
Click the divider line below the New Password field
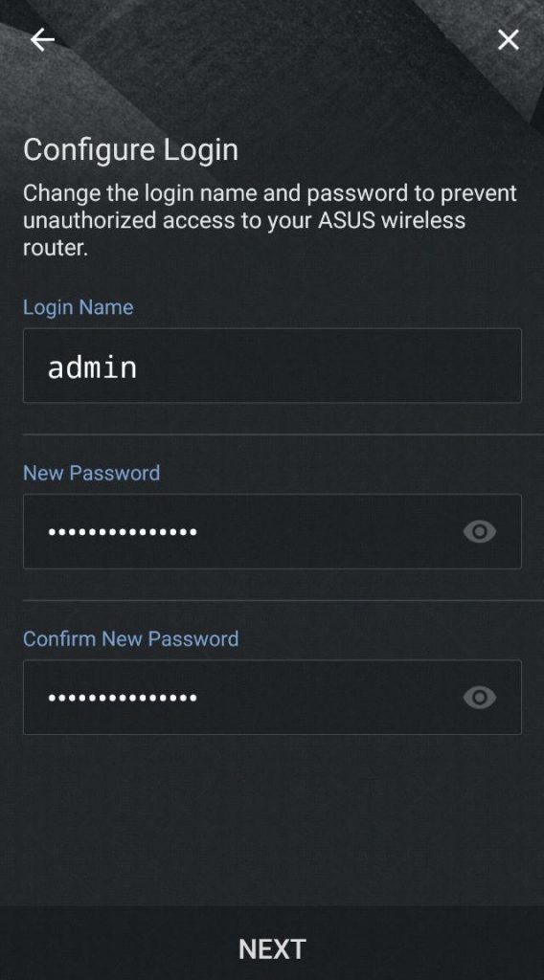click(x=283, y=601)
